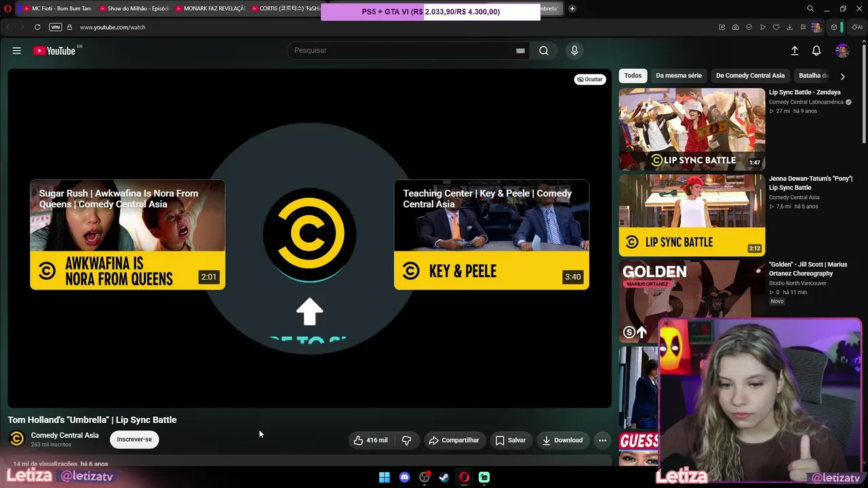868x488 pixels.
Task: Download the video
Action: click(x=563, y=441)
